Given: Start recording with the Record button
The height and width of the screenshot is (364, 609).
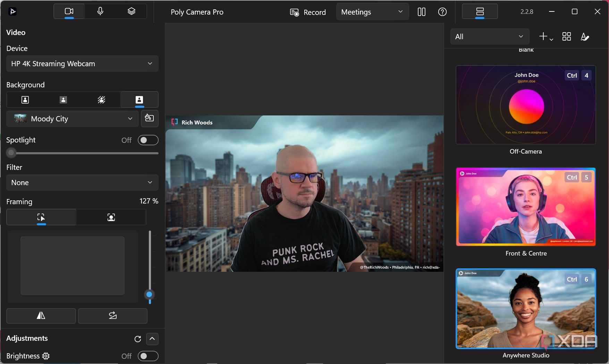Looking at the screenshot, I should 308,12.
